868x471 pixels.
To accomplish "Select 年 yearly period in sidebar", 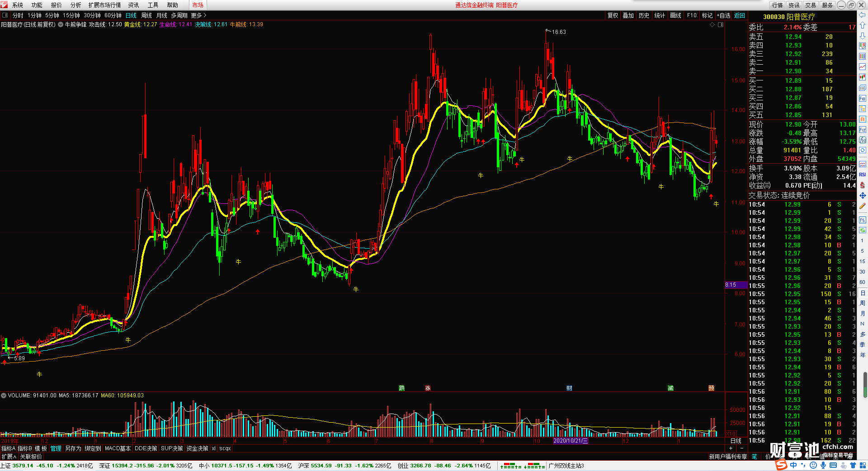I will (862, 355).
